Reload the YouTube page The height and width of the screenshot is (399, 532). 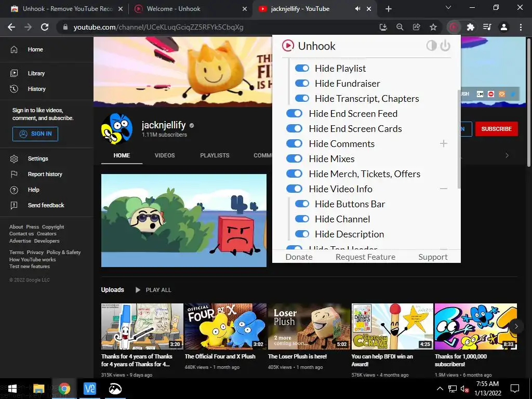click(45, 27)
